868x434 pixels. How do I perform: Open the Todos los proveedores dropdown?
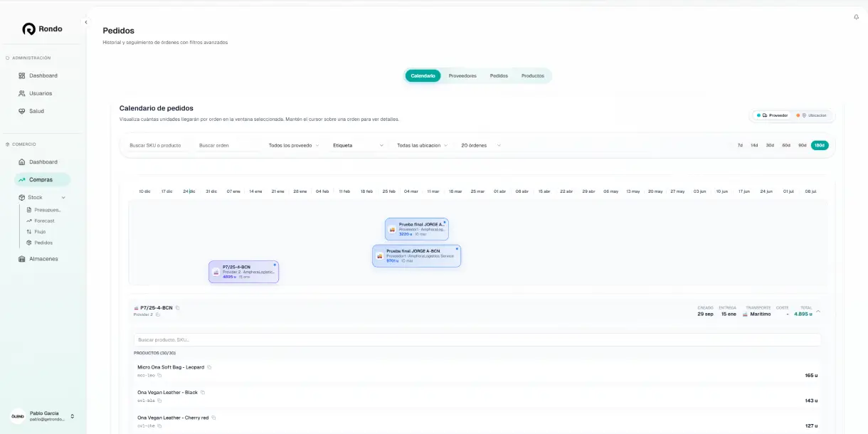(293, 145)
